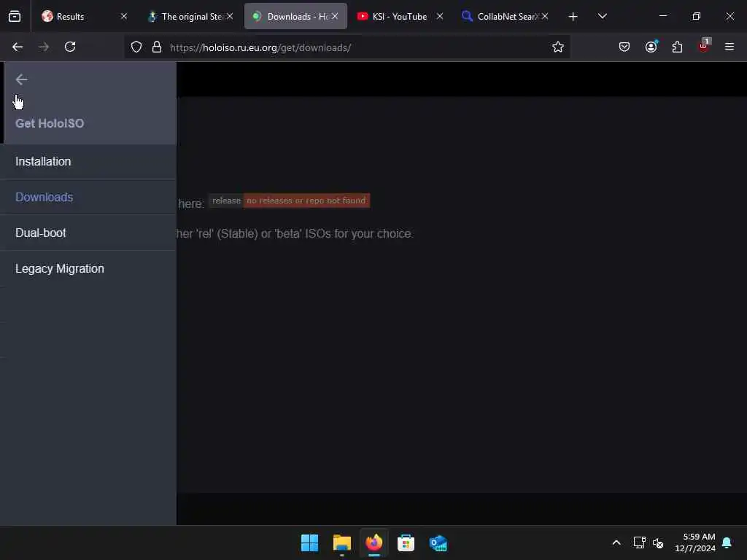Open the clock and date flyout
This screenshot has width=747, height=560.
pos(695,542)
